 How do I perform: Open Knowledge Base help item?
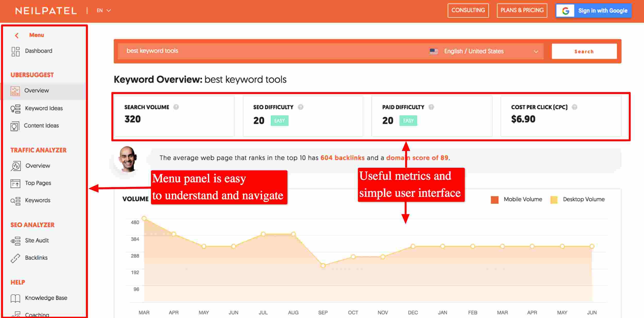(46, 298)
